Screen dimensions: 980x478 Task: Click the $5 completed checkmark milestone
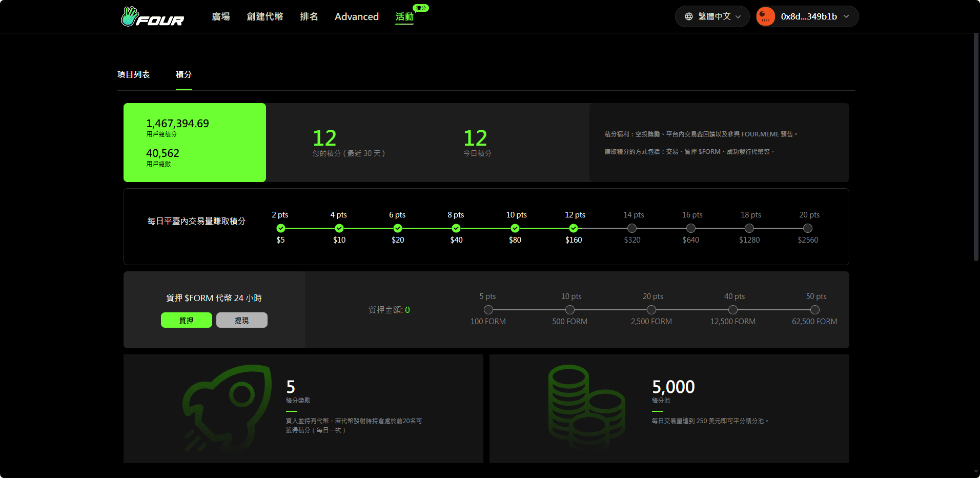[x=281, y=228]
